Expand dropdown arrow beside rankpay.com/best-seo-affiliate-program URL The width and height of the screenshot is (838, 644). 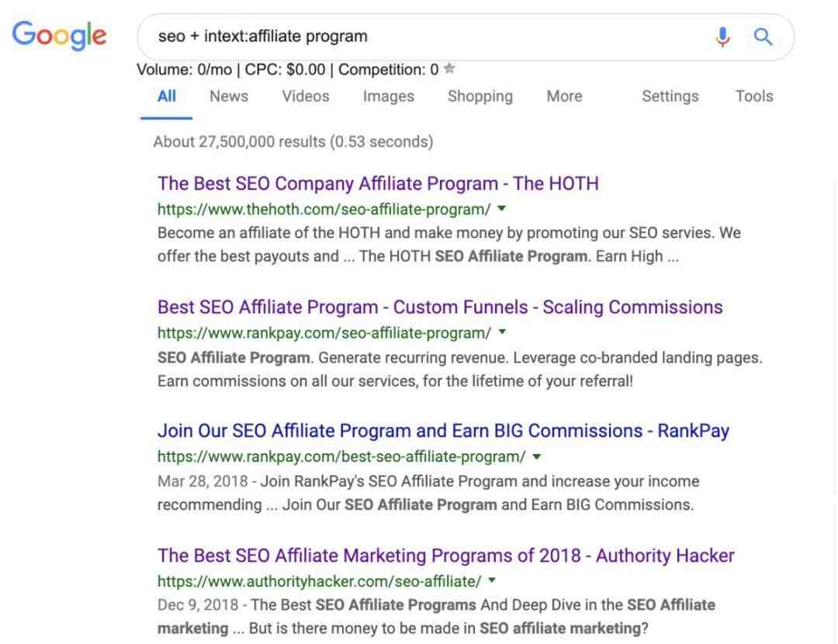click(537, 456)
